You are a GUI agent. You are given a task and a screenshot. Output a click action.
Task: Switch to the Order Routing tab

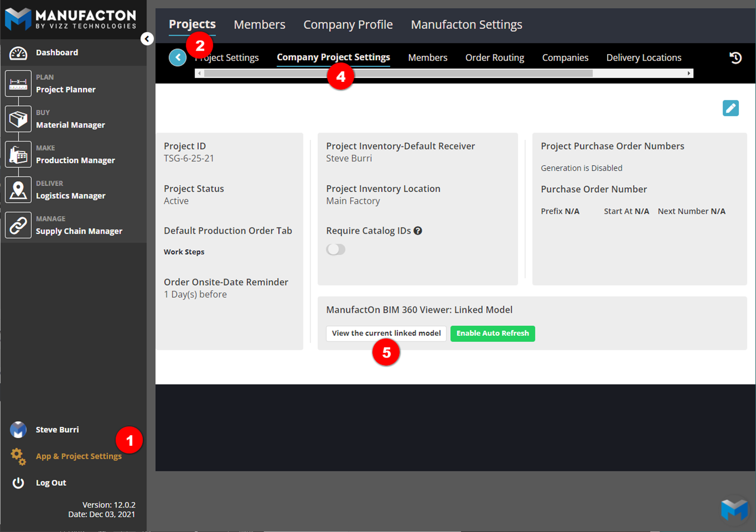495,57
